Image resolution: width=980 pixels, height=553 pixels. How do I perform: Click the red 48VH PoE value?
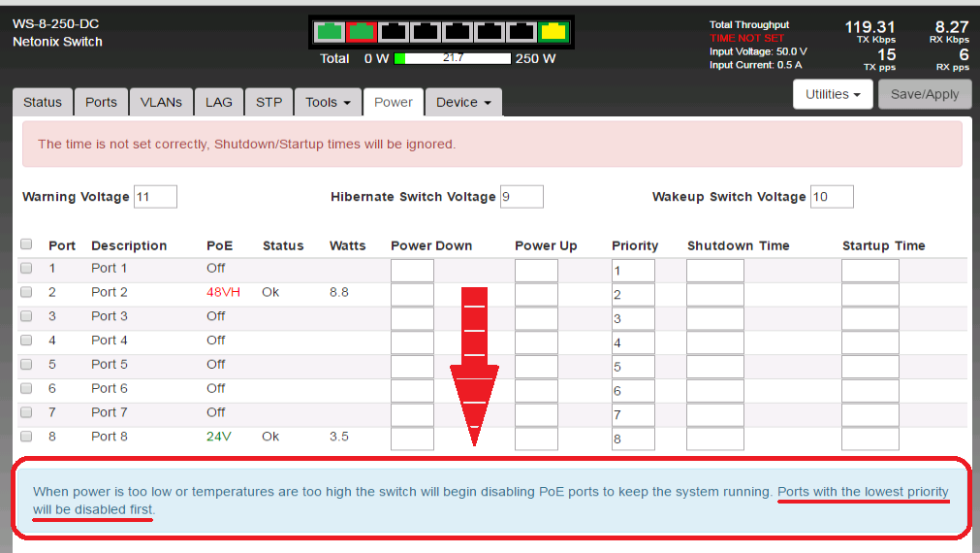tap(223, 292)
